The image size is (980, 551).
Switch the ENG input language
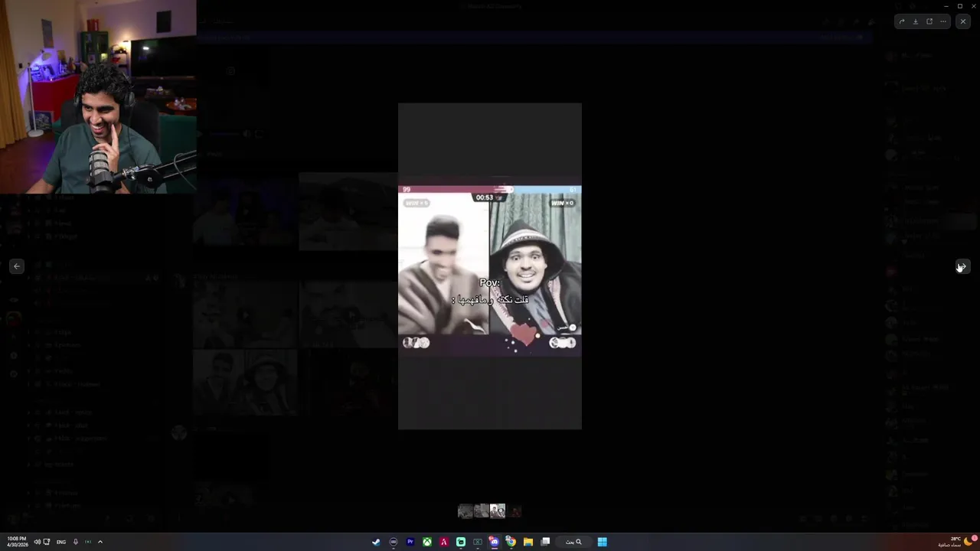61,542
